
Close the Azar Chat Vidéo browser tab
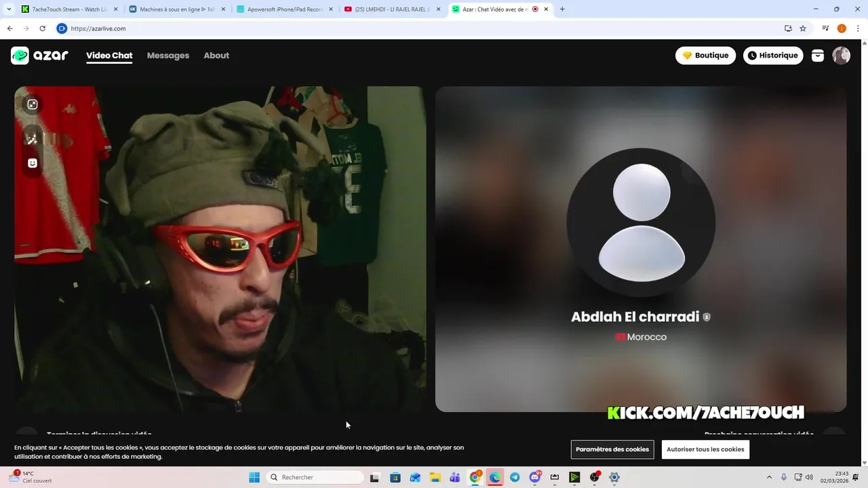click(x=547, y=9)
